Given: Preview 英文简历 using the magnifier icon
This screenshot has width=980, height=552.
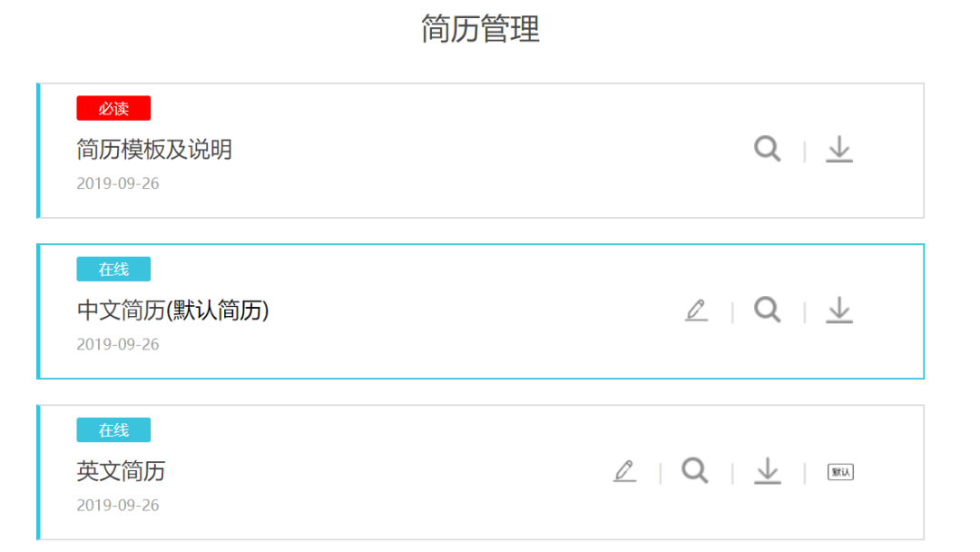Looking at the screenshot, I should click(695, 470).
